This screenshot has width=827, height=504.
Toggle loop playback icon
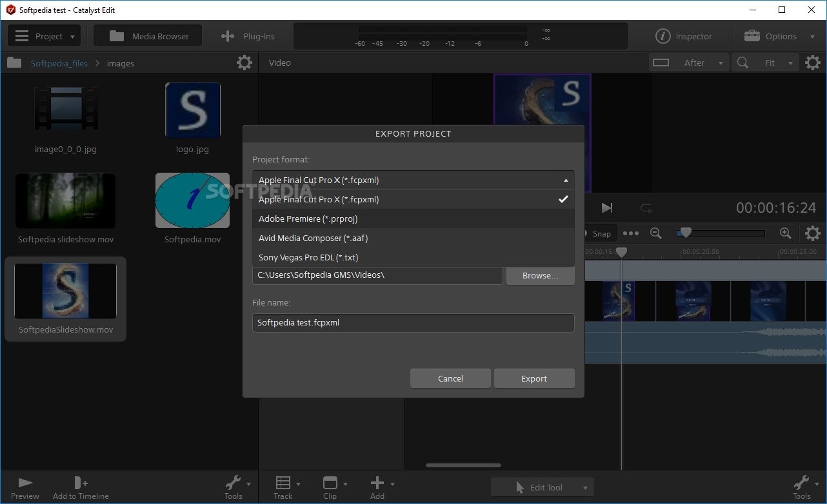646,208
